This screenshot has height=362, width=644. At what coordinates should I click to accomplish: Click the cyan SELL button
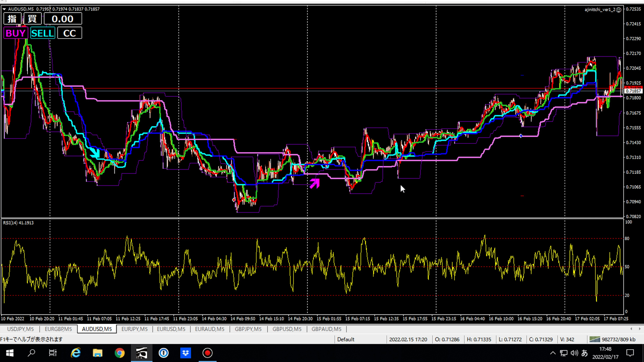(42, 33)
